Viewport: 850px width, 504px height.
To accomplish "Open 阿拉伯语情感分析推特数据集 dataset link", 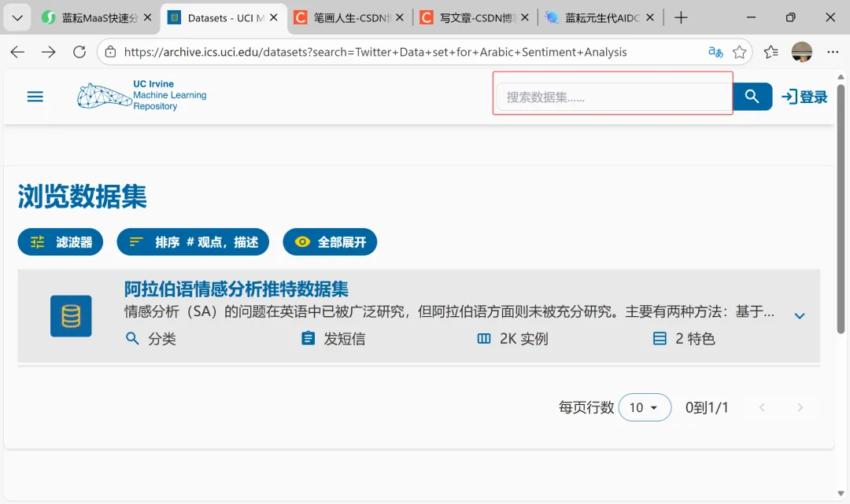I will [236, 289].
